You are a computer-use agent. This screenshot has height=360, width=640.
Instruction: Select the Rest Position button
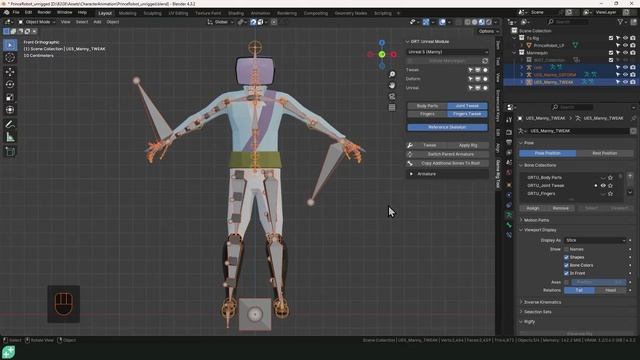604,153
